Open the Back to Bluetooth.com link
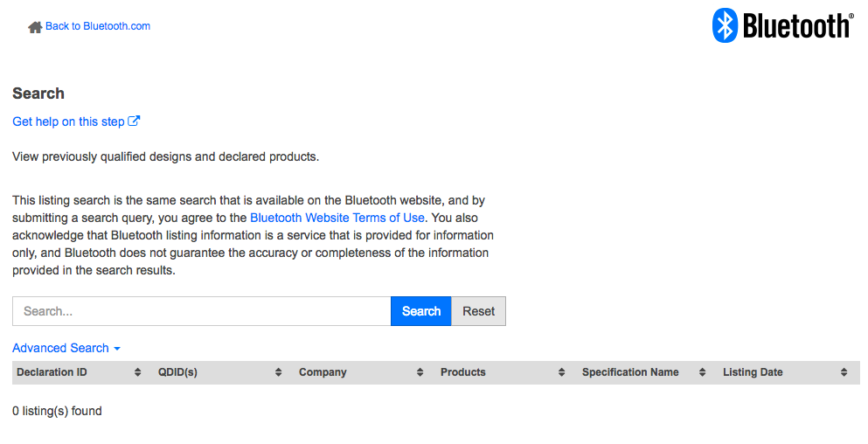 pyautogui.click(x=98, y=26)
